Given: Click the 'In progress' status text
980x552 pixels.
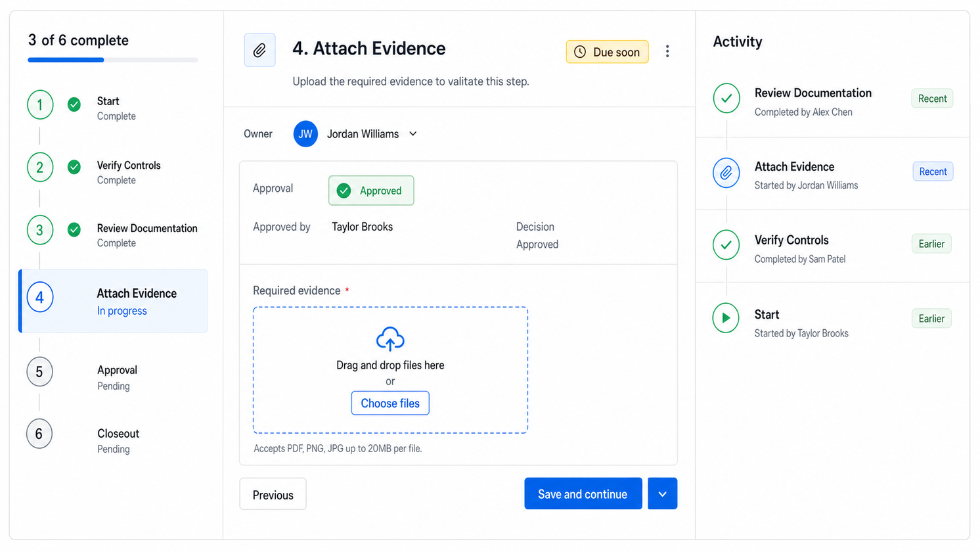Looking at the screenshot, I should 122,311.
